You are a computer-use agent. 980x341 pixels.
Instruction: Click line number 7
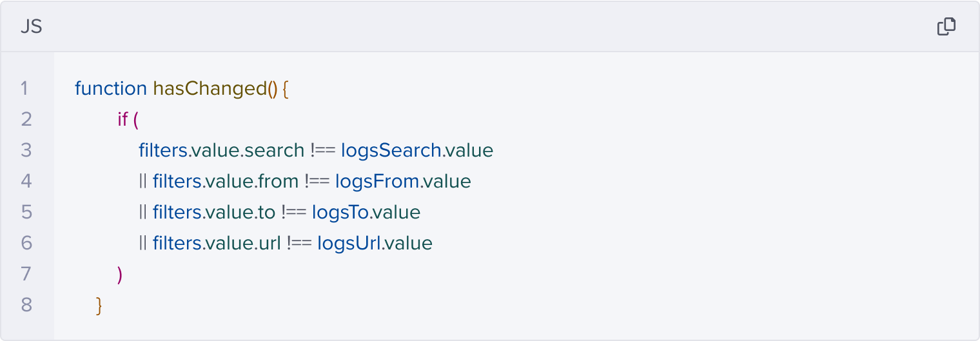26,274
